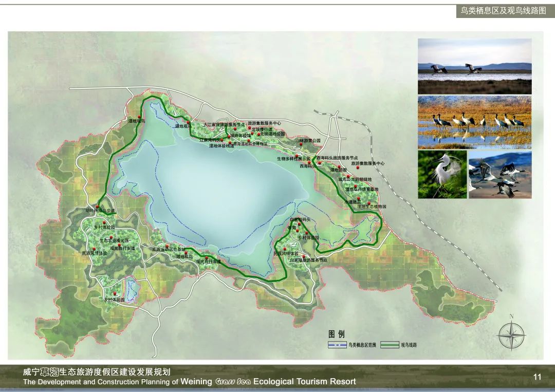The width and height of the screenshot is (555, 392).
Task: Click the 民族风情体验 label on west shore
Action: click(95, 253)
